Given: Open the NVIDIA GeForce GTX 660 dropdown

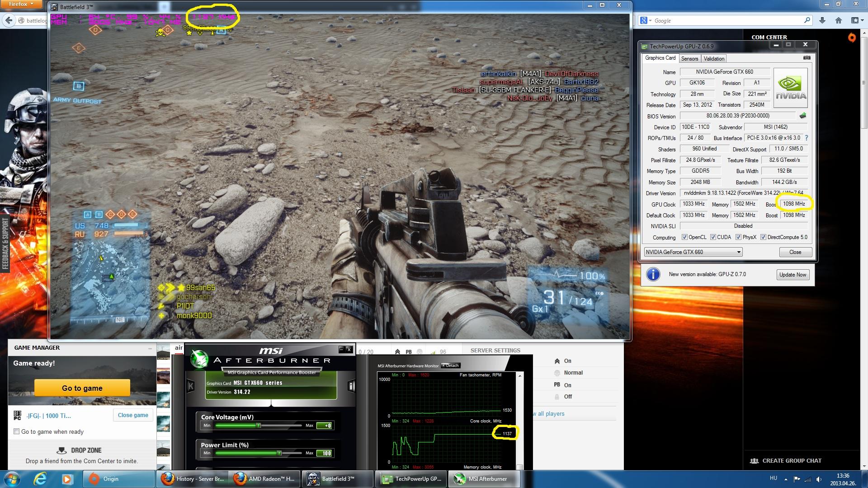Looking at the screenshot, I should click(693, 252).
